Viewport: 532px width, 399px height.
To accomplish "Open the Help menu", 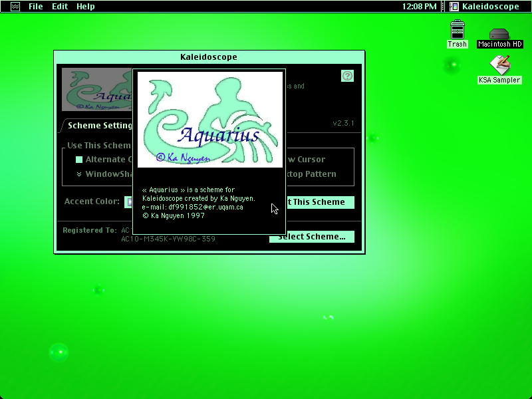I will point(86,7).
